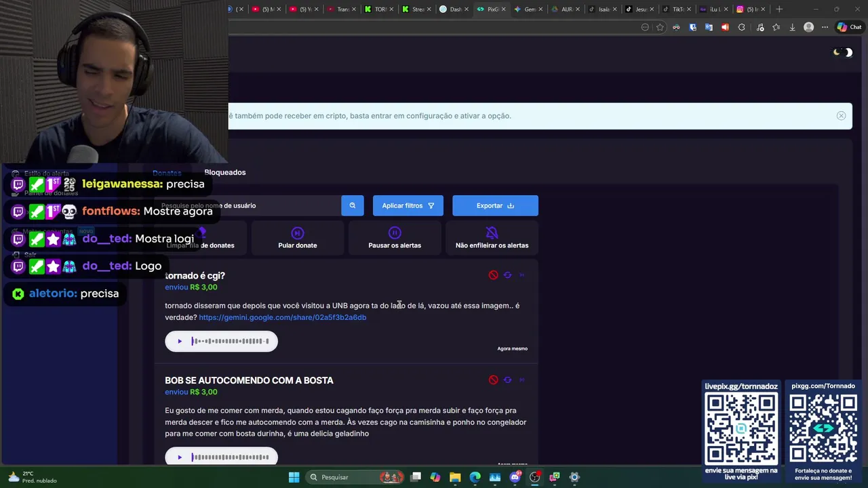Open File Explorer from the taskbar

click(x=455, y=477)
